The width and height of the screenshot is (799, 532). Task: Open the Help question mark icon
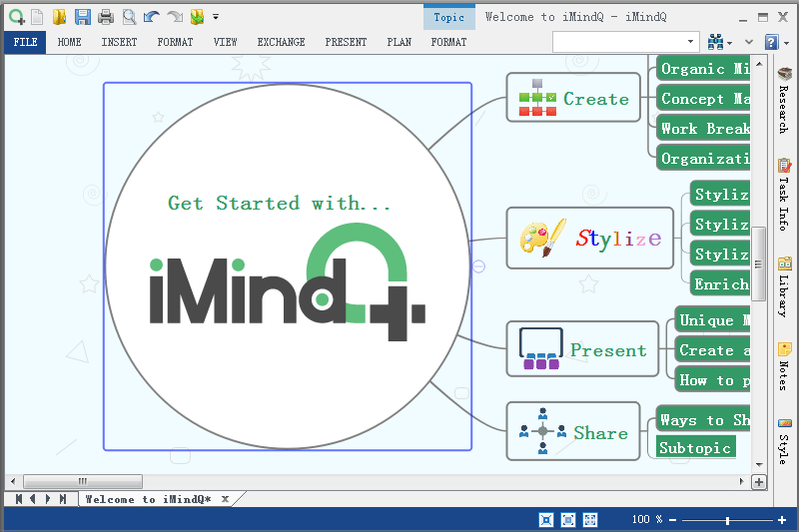(772, 42)
